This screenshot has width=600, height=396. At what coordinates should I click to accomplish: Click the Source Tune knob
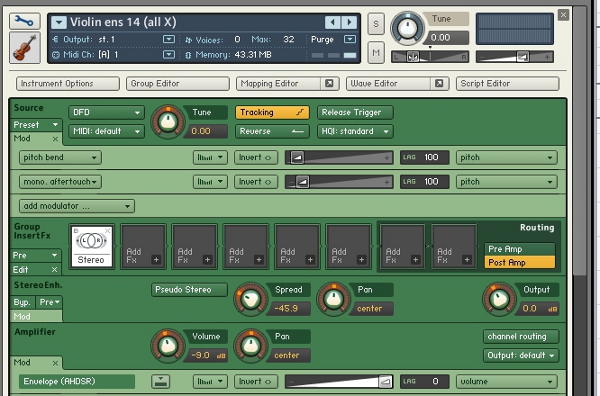168,122
